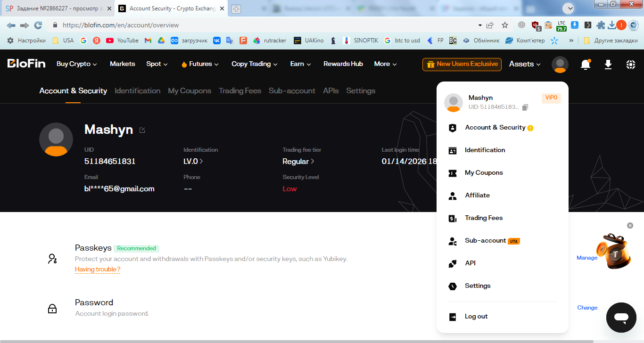
Task: Reload the page
Action: 38,25
